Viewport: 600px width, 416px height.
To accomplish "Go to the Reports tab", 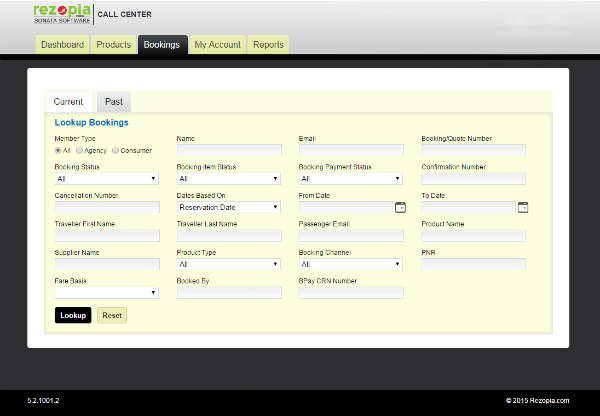I will (x=268, y=45).
